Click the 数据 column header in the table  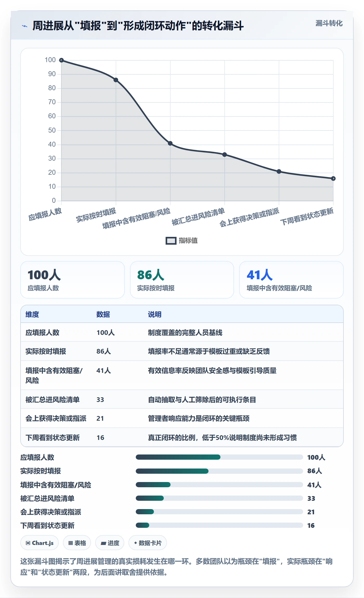[x=103, y=314]
